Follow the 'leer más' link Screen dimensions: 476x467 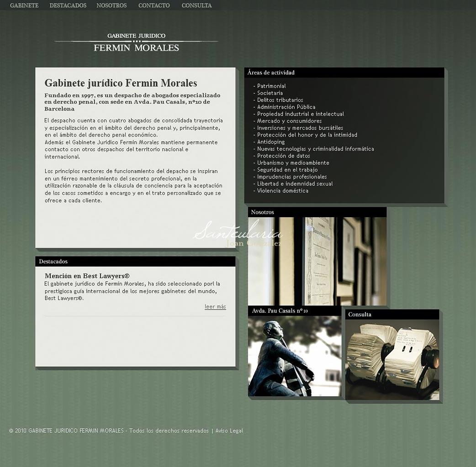coord(215,307)
